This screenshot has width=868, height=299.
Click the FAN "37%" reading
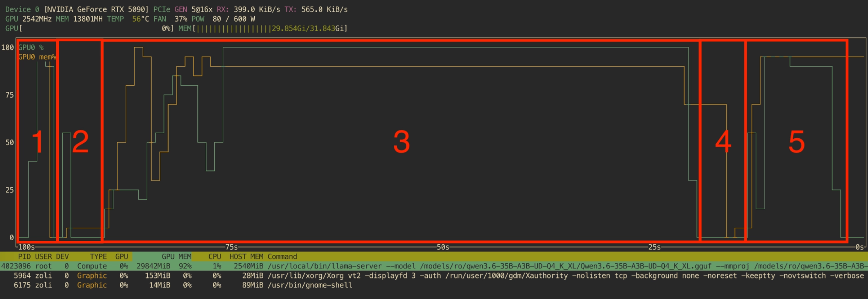coord(181,19)
